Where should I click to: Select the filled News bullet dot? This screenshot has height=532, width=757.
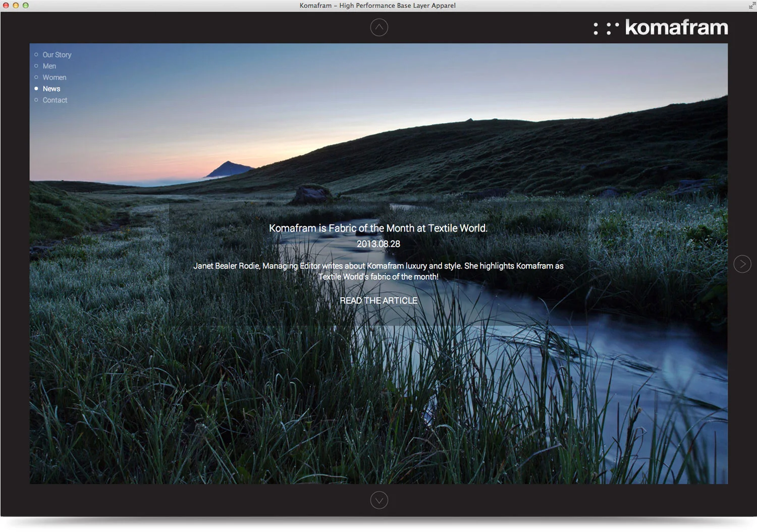point(36,89)
